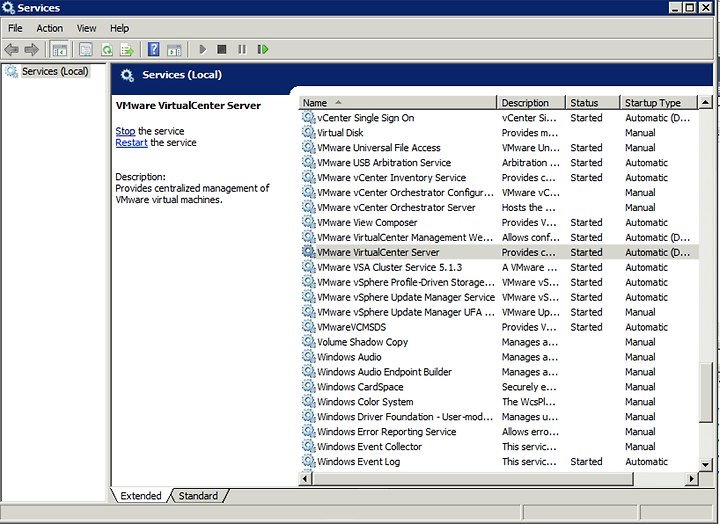Viewport: 720px width, 524px height.
Task: Click the Forward arrow toolbar icon
Action: 31,49
